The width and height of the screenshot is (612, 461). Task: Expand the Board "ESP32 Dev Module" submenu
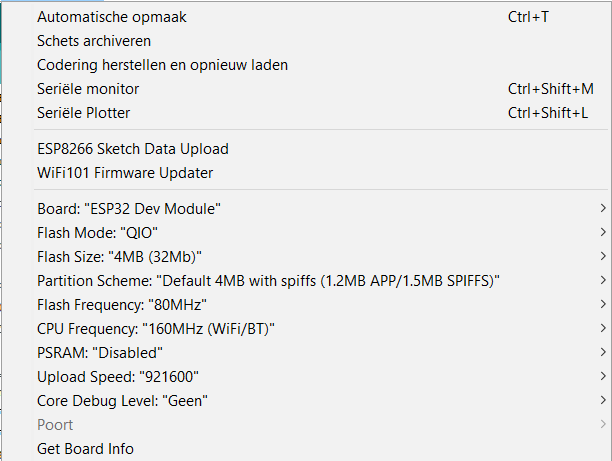pos(129,209)
